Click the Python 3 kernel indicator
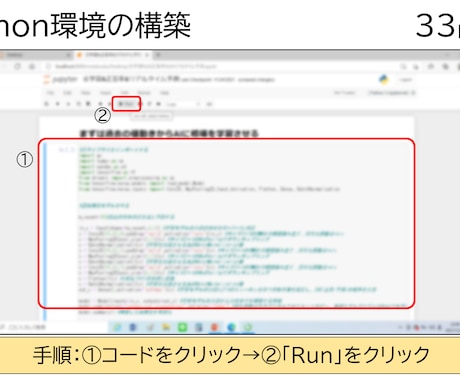This screenshot has width=460, height=380. tap(391, 93)
